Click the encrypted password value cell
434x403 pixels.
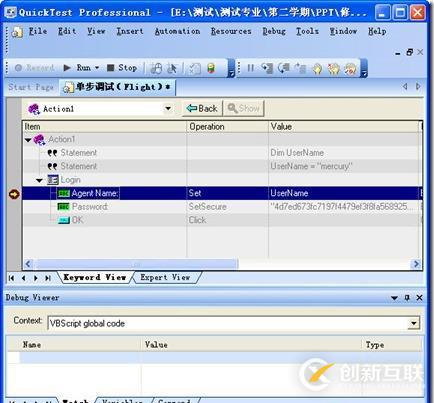[344, 207]
